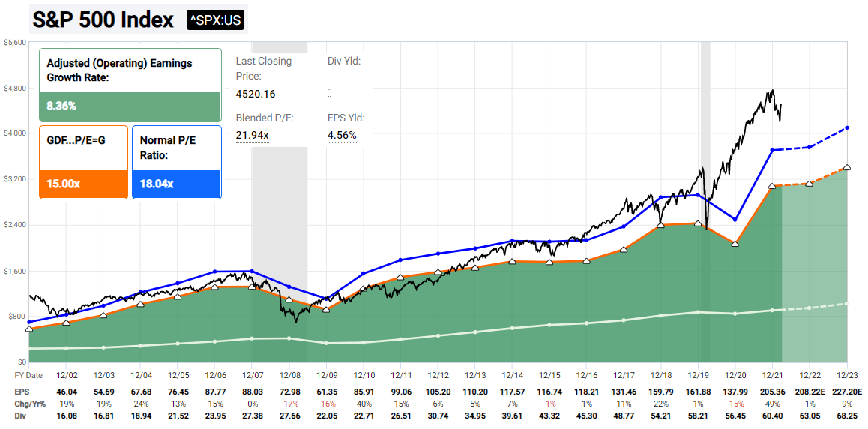
Task: Click the EPS row header
Action: point(21,391)
